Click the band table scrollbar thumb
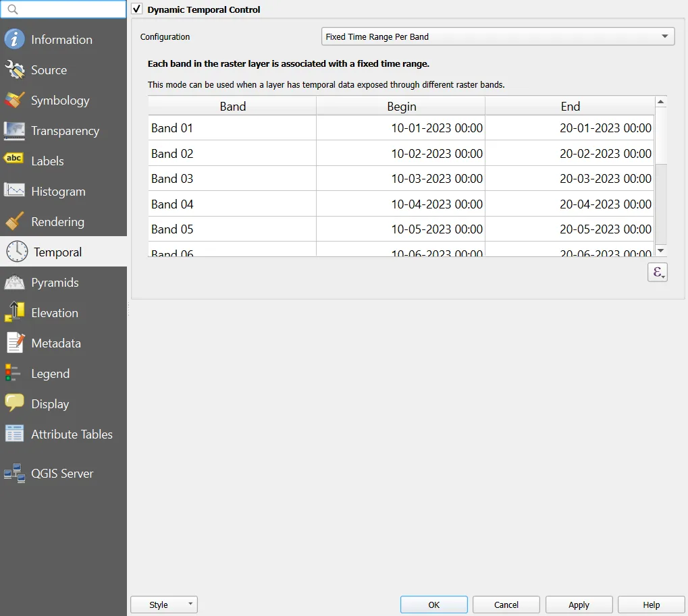This screenshot has height=616, width=688. tap(661, 136)
